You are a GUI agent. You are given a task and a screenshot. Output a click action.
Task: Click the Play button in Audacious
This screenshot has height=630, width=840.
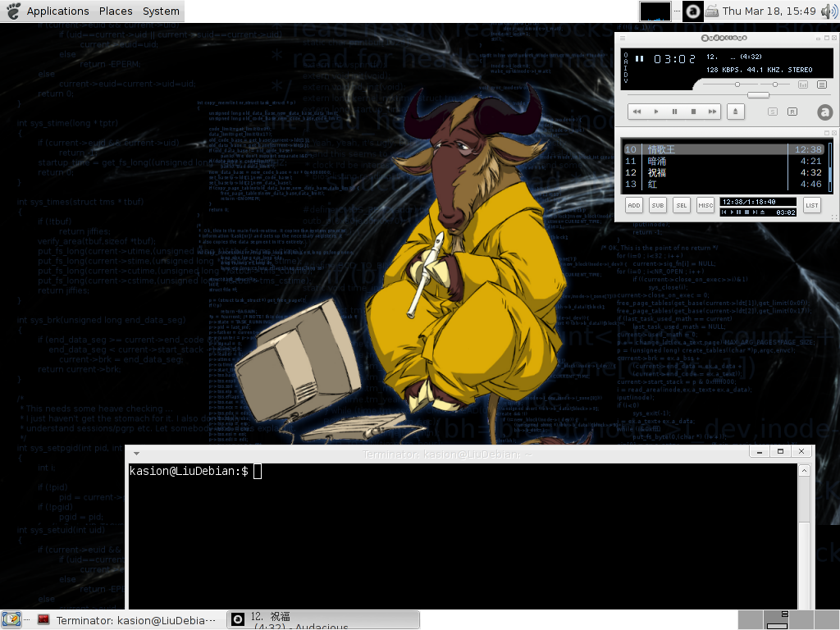655,112
